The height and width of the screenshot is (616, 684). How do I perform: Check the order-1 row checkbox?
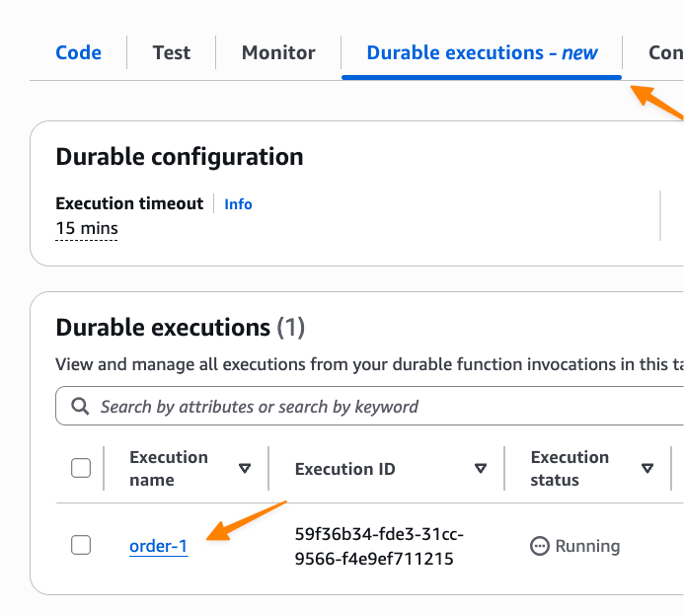coord(81,545)
